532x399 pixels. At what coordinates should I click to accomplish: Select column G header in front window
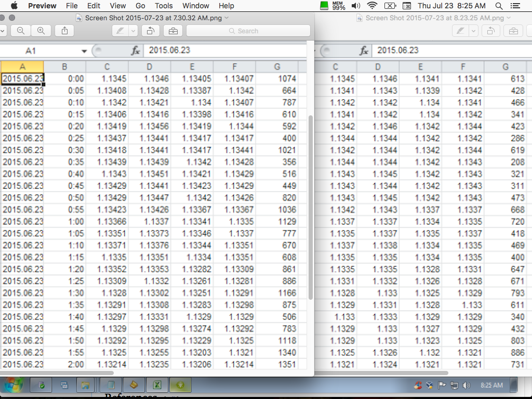click(x=277, y=67)
